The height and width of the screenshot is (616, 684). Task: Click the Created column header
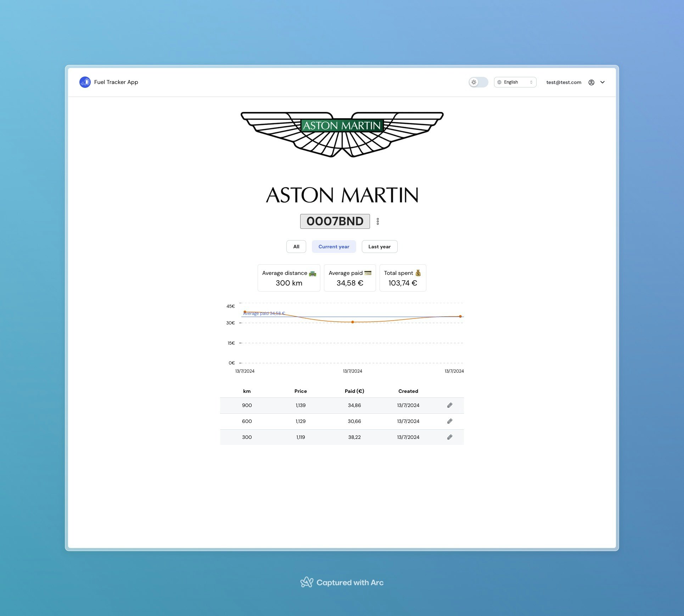408,391
